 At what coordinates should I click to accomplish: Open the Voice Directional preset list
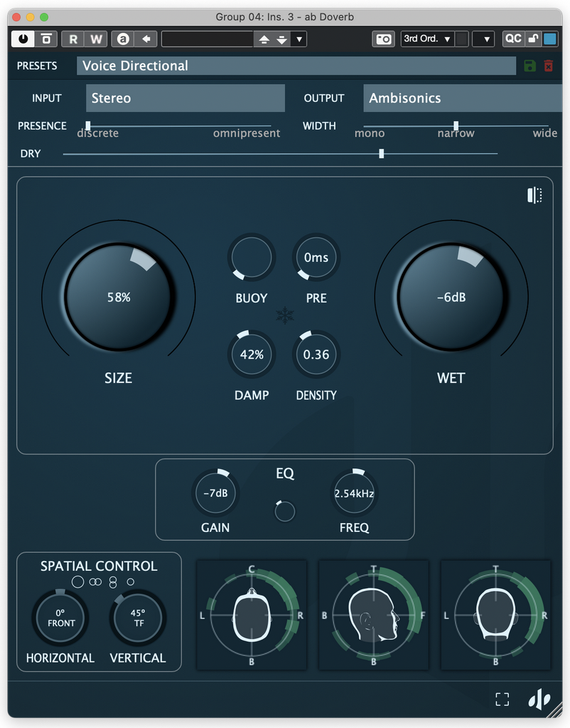pyautogui.click(x=296, y=65)
